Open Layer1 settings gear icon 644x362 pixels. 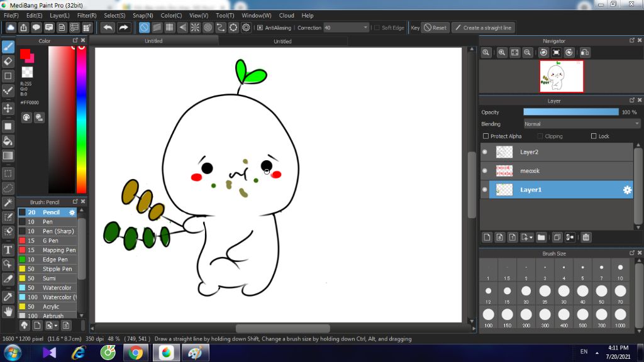(626, 190)
